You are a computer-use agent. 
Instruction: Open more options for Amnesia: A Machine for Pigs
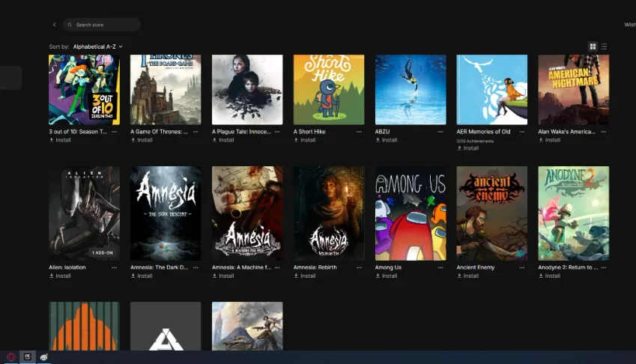click(x=277, y=267)
